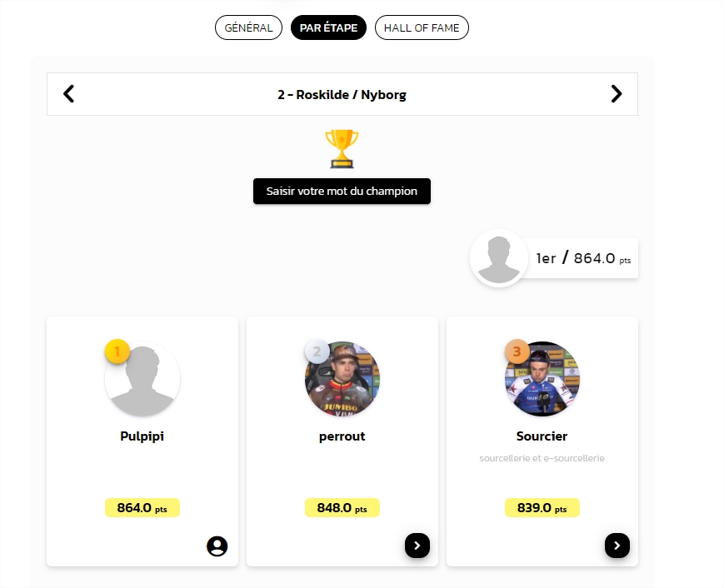Click Sourcier's profile picture
The image size is (724, 588).
(x=542, y=379)
